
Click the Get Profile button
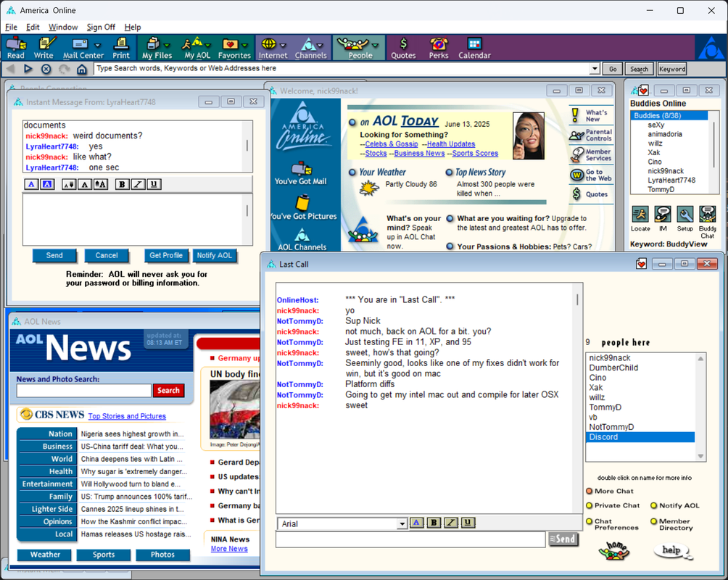[166, 255]
